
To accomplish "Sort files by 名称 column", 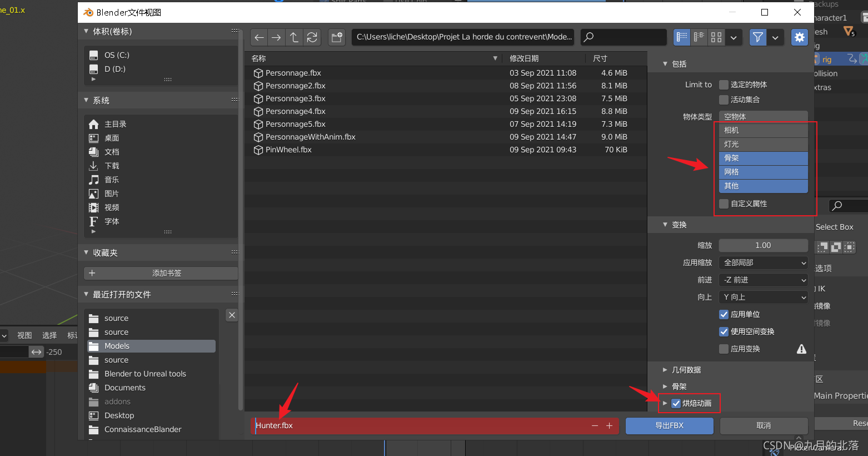I will pos(373,58).
